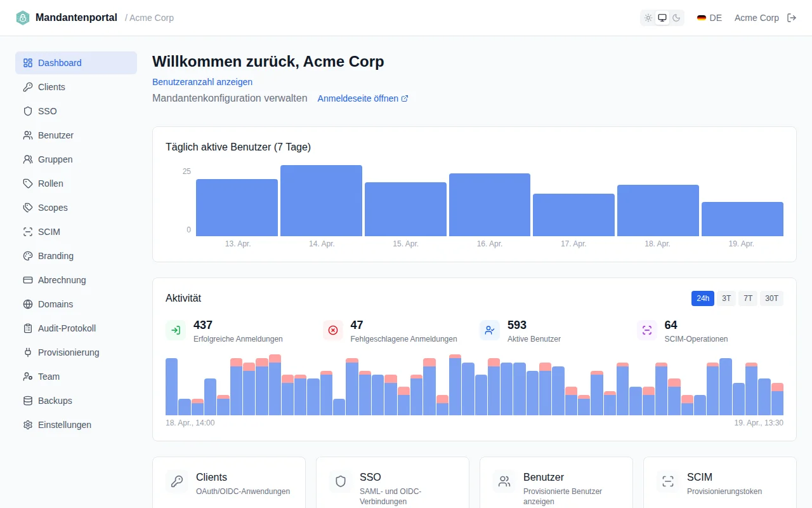Click the 437 successful logins value
Screen dimensions: 812x508
pos(203,325)
